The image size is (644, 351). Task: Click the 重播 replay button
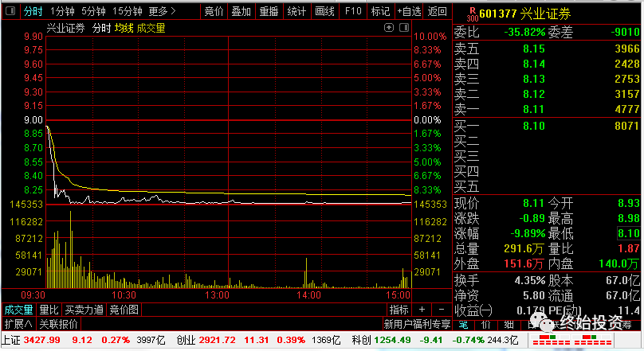pos(269,11)
